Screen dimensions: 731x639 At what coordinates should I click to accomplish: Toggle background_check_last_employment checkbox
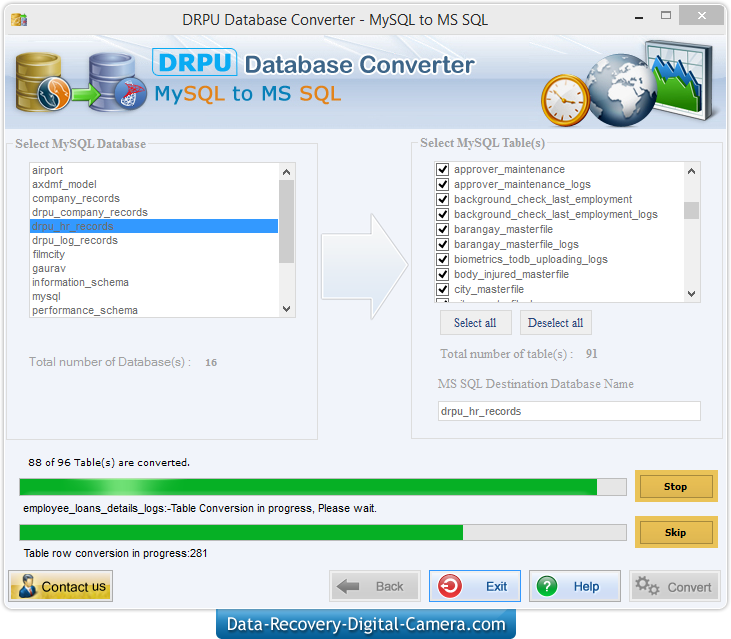[442, 199]
